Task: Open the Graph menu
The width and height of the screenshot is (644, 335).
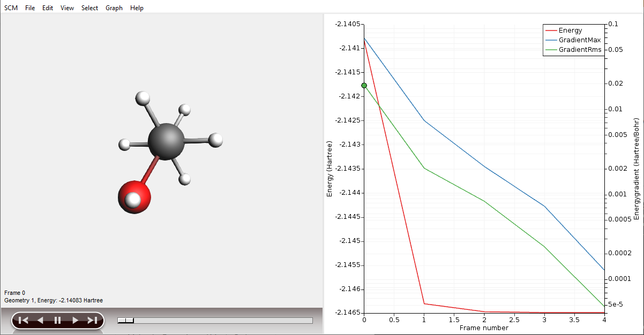Action: click(x=114, y=7)
